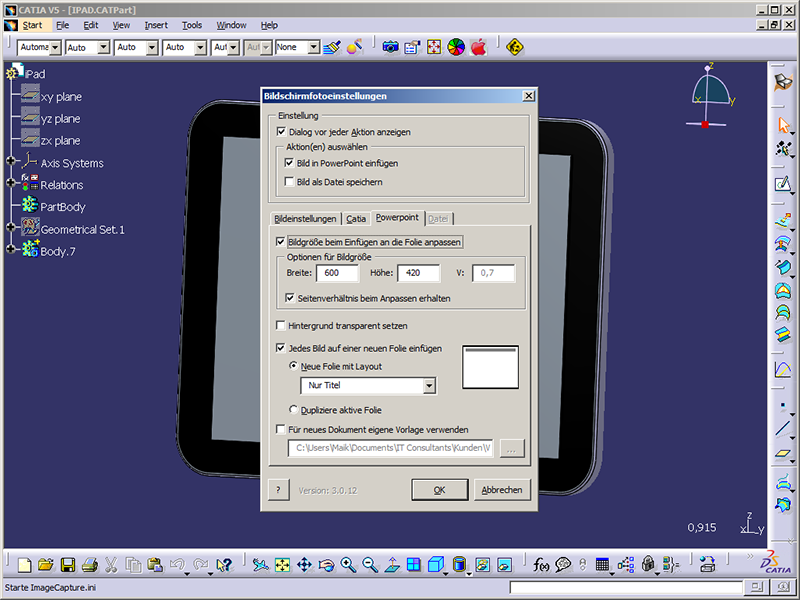Click the Fit All In icon
Image resolution: width=800 pixels, height=600 pixels.
tap(282, 565)
